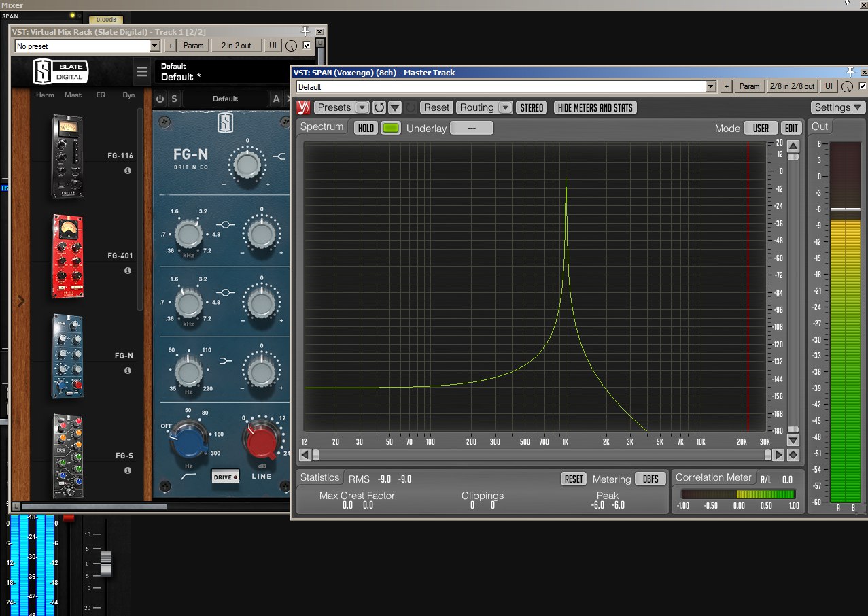Click the FG-N module power icon
Screen dimensions: 868x616
click(160, 99)
